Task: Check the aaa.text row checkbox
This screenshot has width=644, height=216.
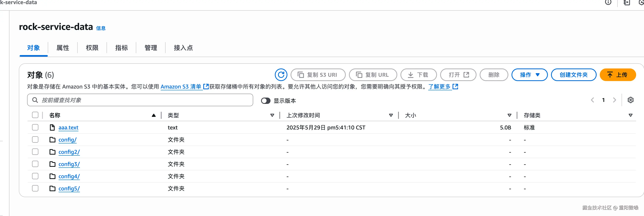Action: (x=35, y=127)
